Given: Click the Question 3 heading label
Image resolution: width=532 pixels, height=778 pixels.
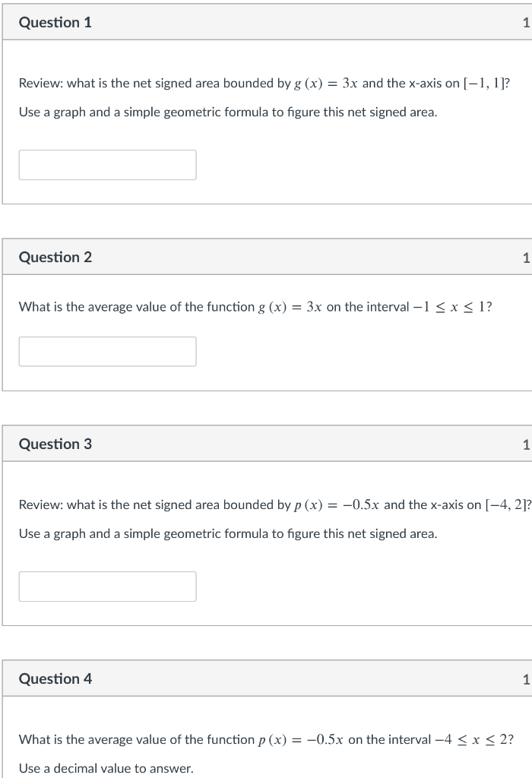Looking at the screenshot, I should tap(55, 444).
